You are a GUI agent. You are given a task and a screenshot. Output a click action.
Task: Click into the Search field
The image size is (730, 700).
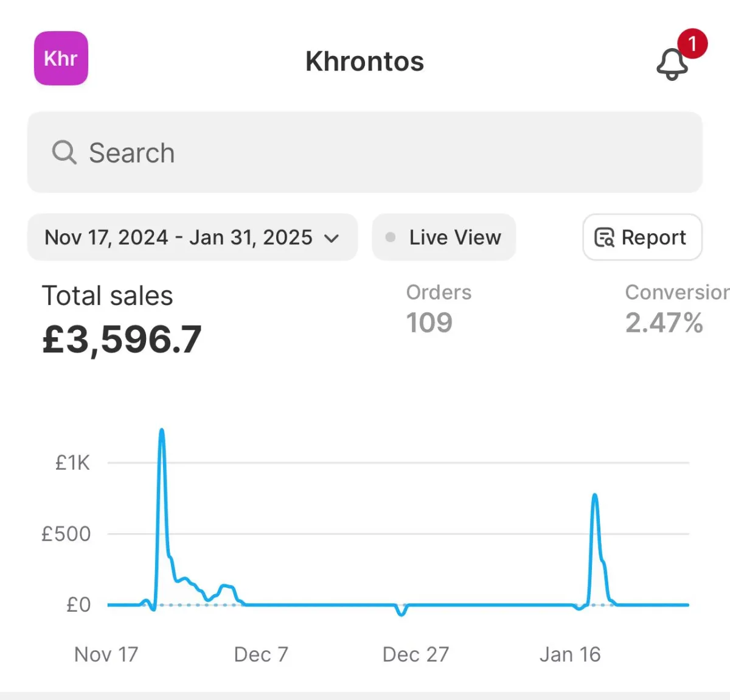tap(365, 152)
